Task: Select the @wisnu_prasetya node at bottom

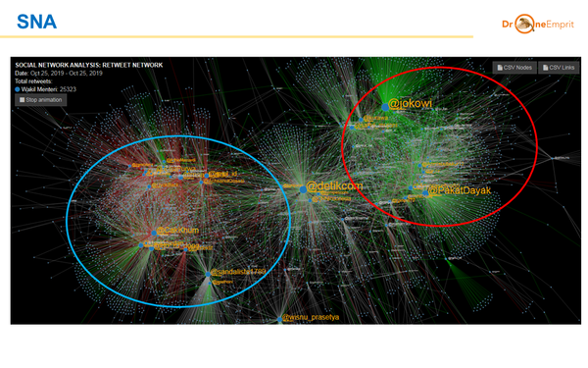Action: [279, 320]
